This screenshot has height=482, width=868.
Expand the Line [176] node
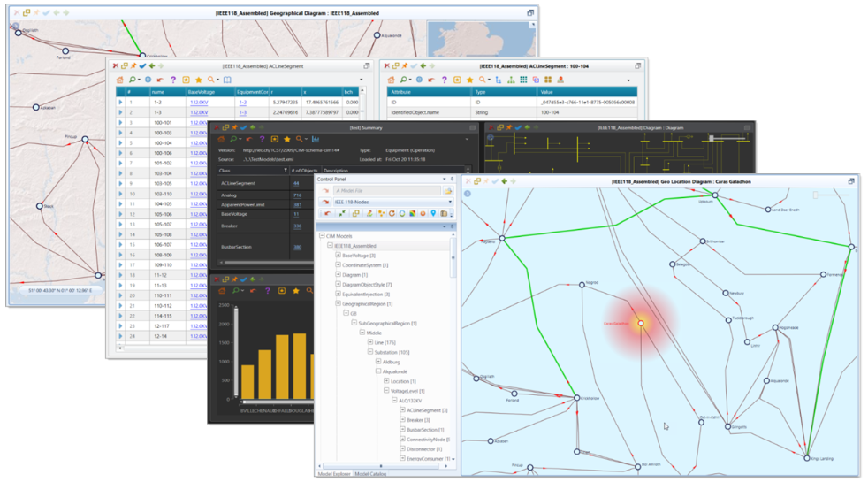[x=370, y=342]
